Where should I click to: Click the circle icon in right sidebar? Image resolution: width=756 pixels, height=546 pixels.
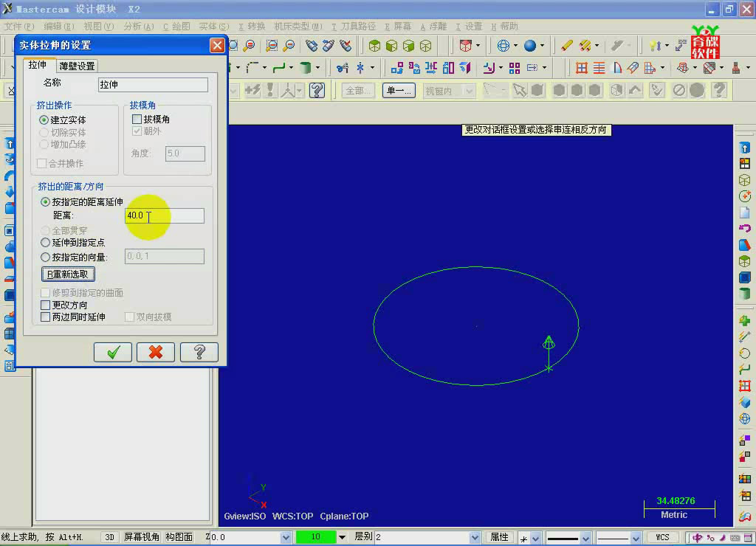(744, 353)
